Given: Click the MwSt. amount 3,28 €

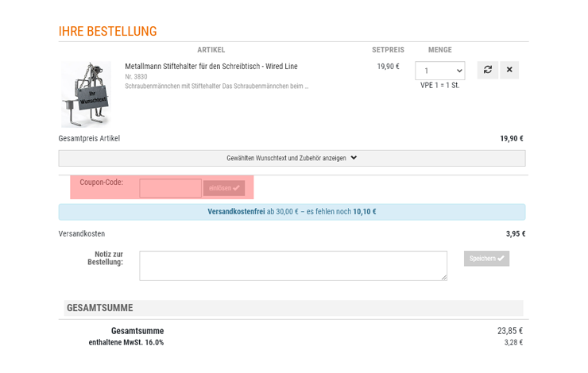Looking at the screenshot, I should tap(513, 342).
